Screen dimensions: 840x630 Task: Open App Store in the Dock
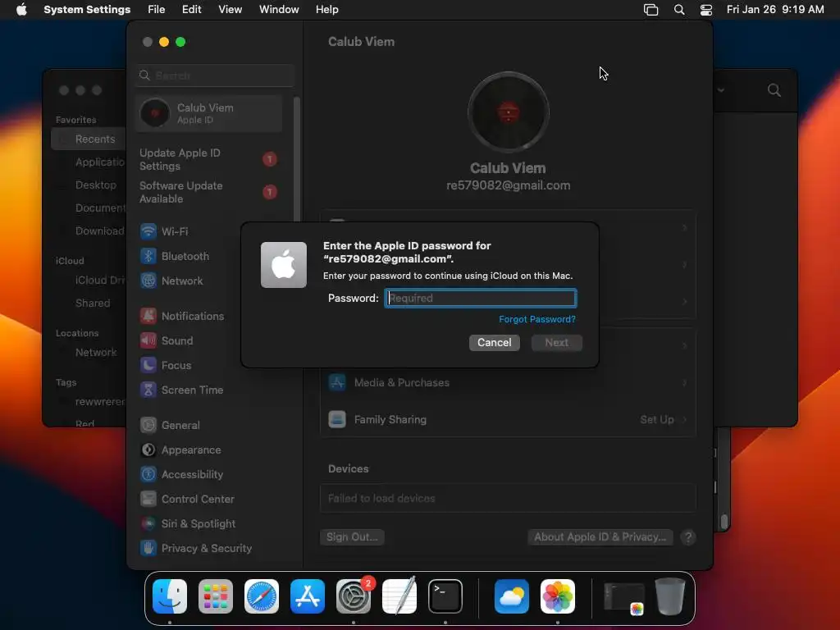coord(308,596)
